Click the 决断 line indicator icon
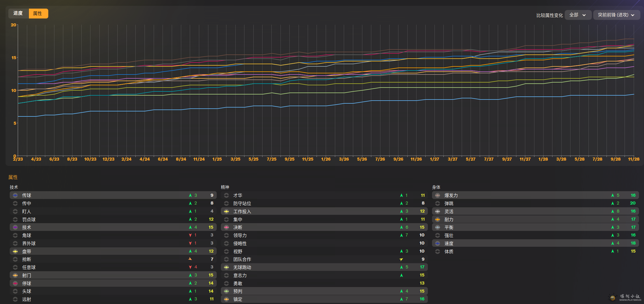Viewport: 644px width, 304px height. (x=226, y=227)
